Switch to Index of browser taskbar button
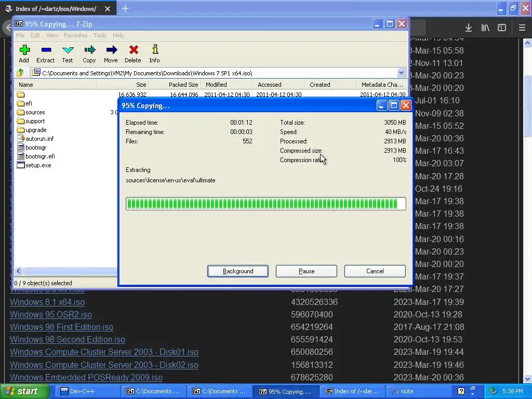 pyautogui.click(x=352, y=391)
